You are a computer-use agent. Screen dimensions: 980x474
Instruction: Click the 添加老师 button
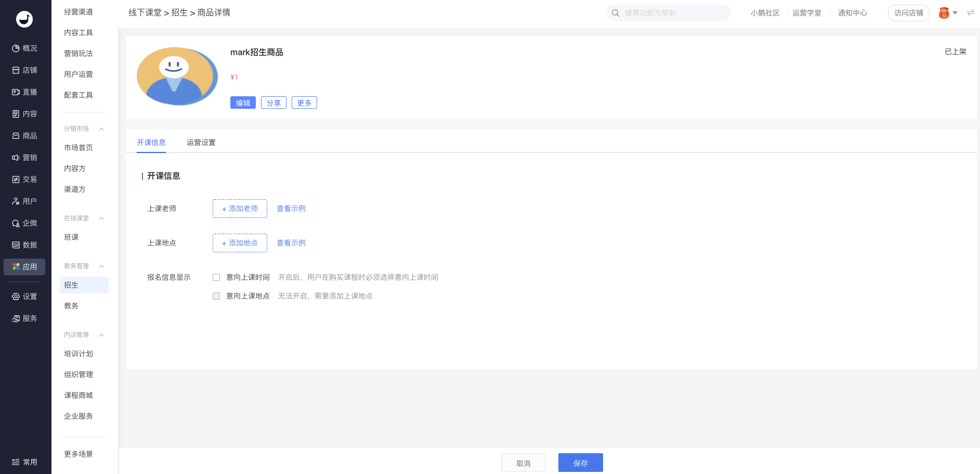coord(240,209)
